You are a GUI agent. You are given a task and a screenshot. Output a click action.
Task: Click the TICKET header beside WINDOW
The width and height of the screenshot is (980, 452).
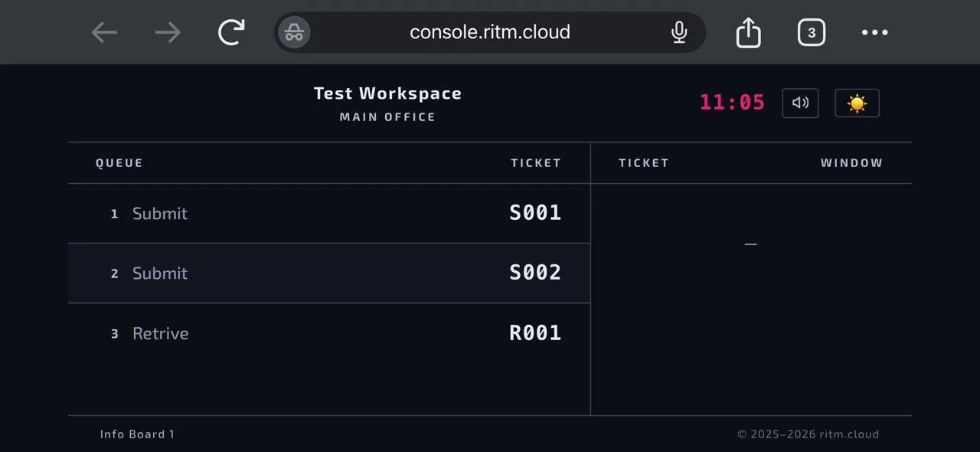pyautogui.click(x=644, y=163)
